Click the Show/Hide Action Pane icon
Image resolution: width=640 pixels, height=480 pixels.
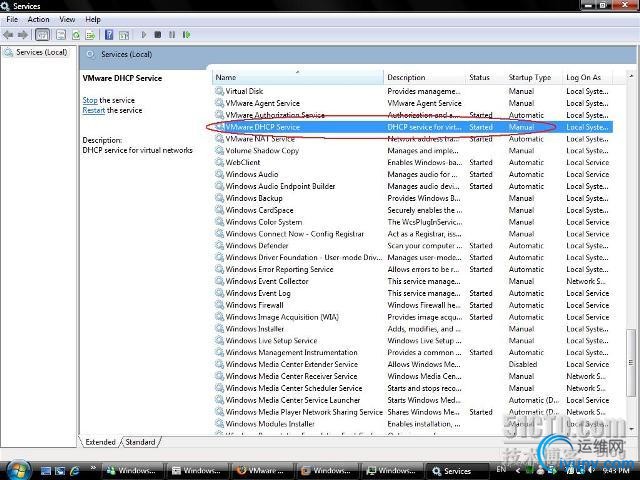[124, 35]
